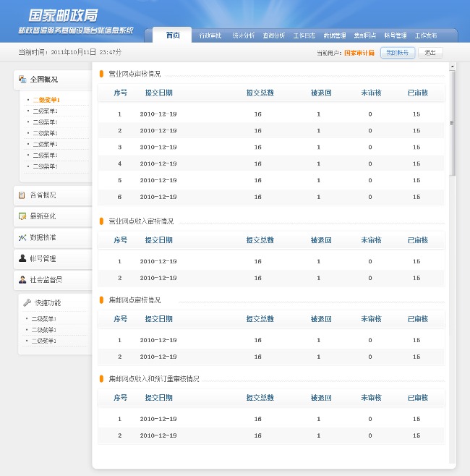
Task: Click the 我的帐号 button
Action: [x=397, y=53]
